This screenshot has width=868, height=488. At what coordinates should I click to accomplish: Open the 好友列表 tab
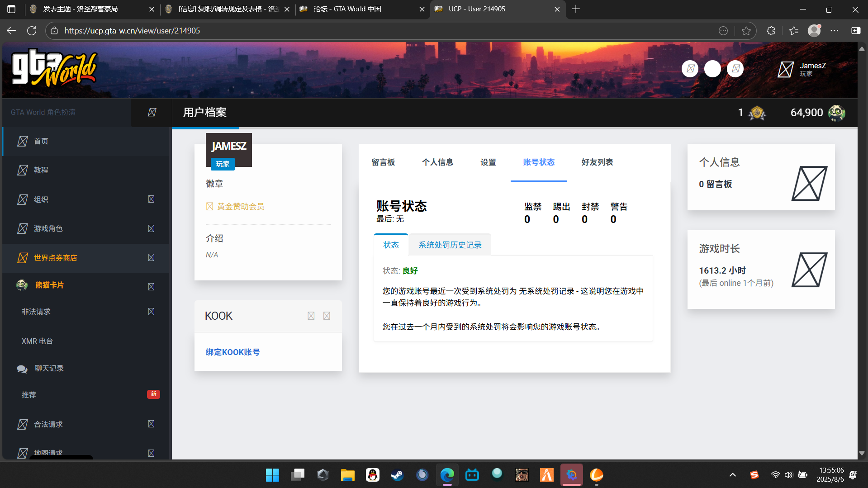coord(597,162)
